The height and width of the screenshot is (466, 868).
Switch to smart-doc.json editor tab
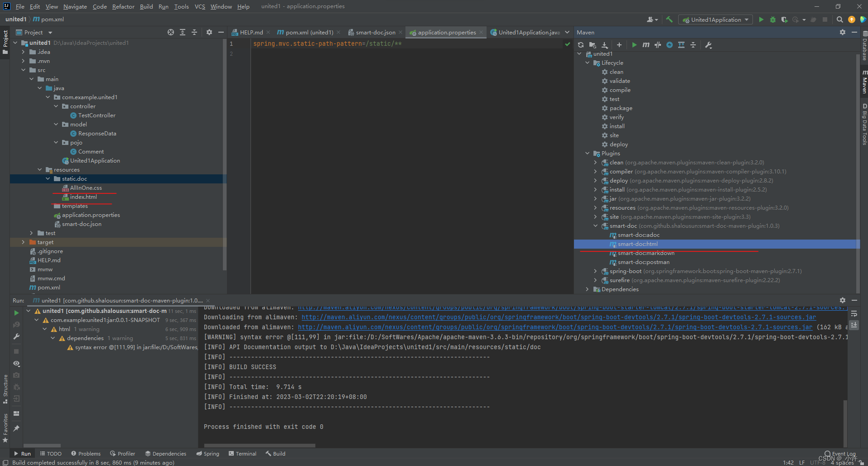(375, 32)
